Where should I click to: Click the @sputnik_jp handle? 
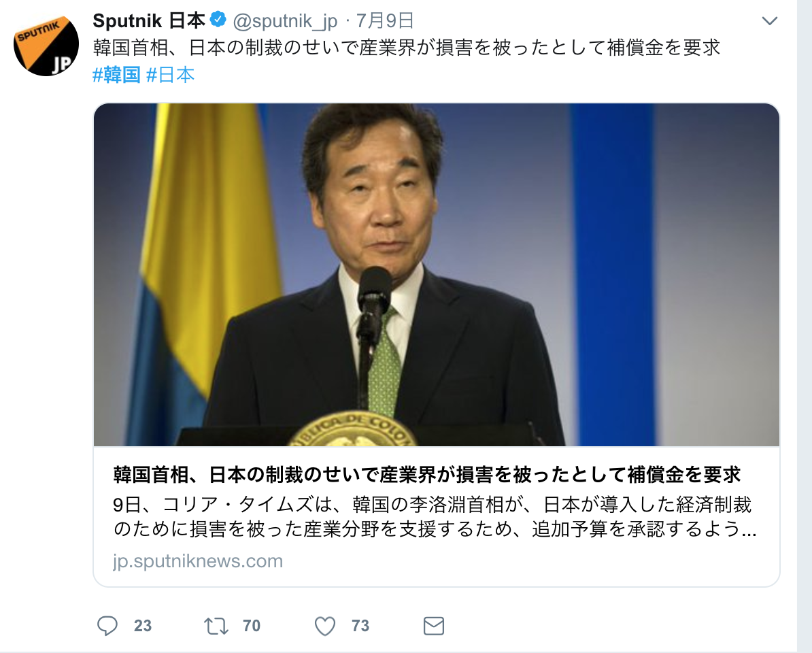[x=285, y=20]
